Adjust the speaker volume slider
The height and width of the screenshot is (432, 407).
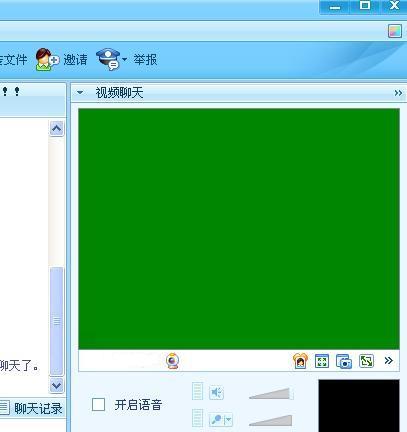(271, 394)
